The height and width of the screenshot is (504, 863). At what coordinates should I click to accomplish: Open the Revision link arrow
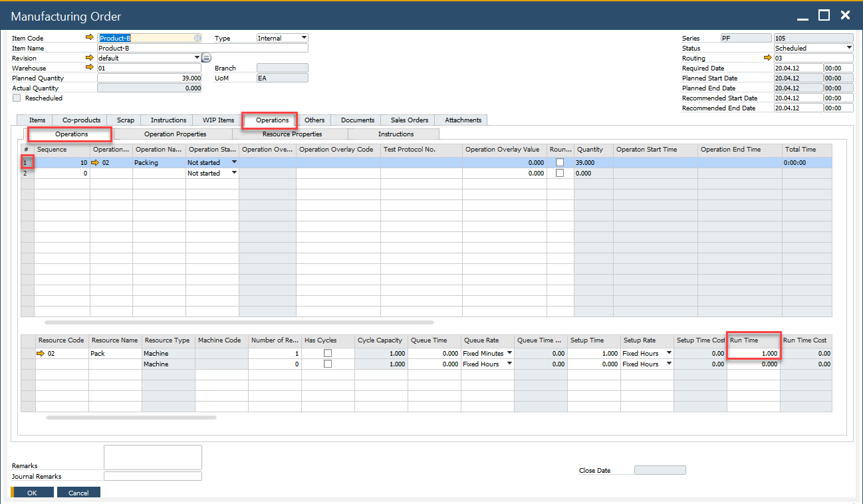tap(90, 58)
